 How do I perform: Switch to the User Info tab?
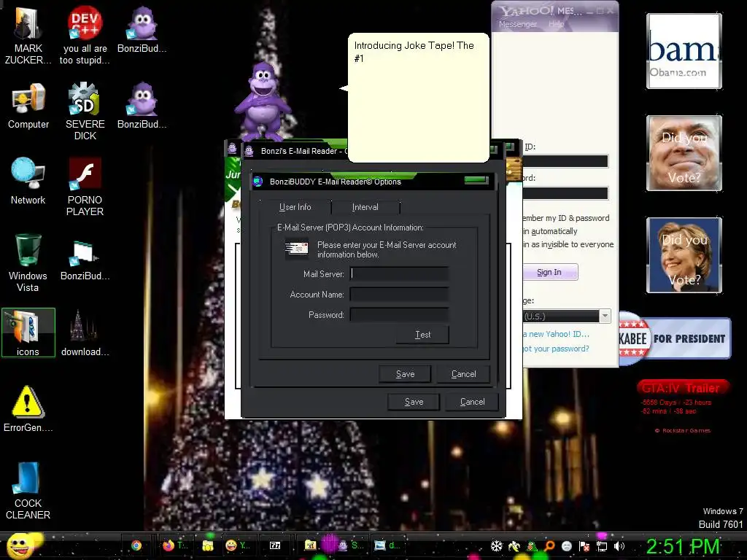coord(295,207)
